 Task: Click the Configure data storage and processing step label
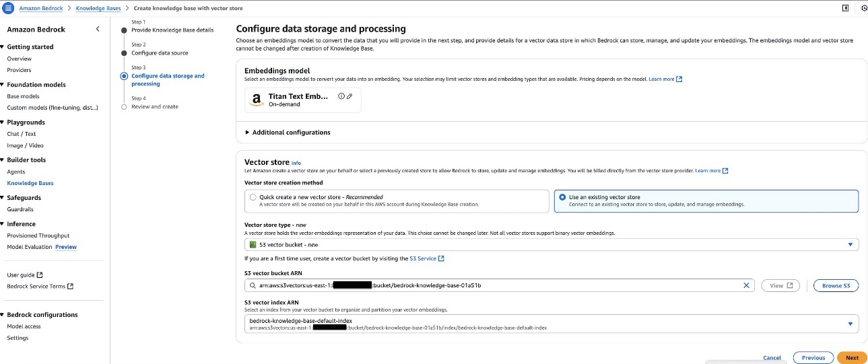[168, 79]
